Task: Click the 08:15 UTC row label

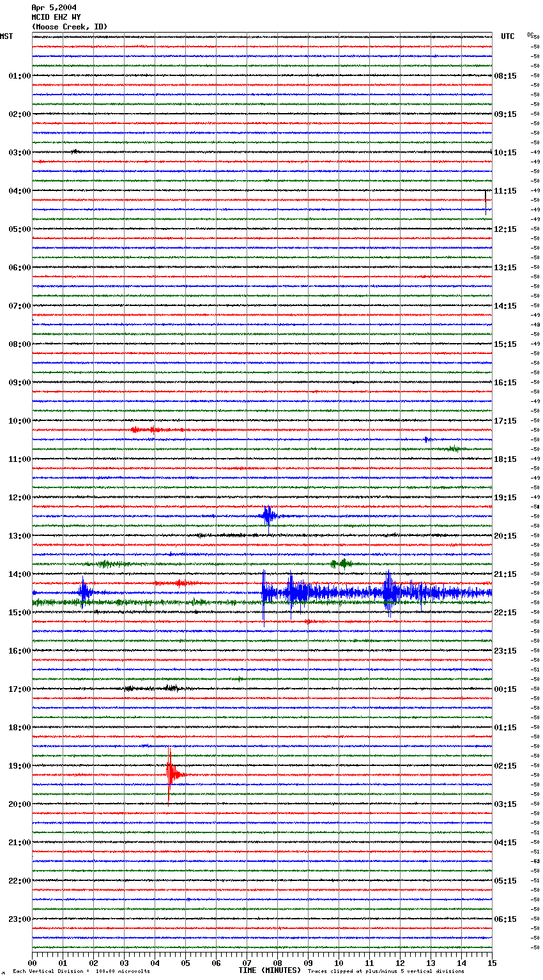Action: click(x=505, y=76)
